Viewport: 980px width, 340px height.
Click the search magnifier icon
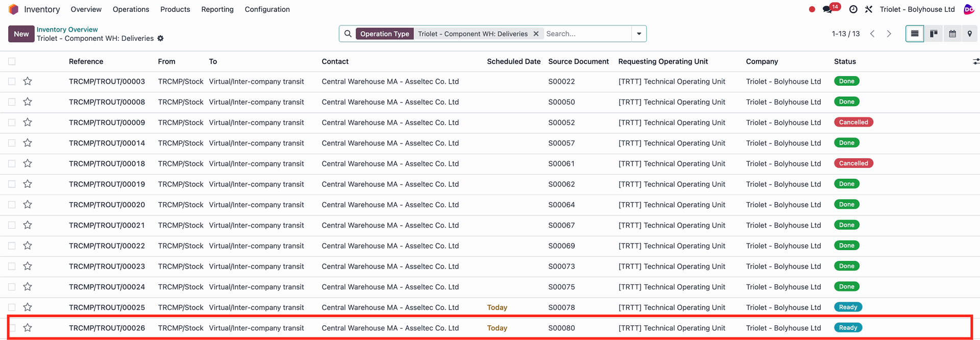(x=348, y=34)
